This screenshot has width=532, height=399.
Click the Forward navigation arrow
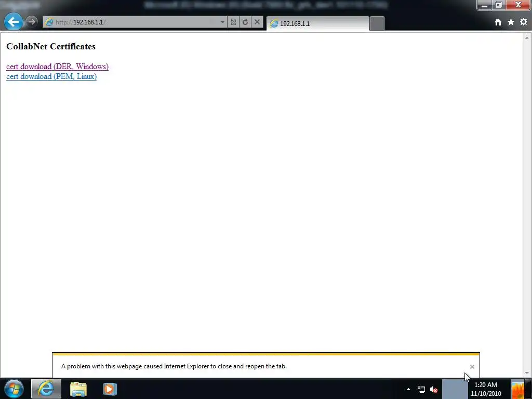click(x=32, y=22)
